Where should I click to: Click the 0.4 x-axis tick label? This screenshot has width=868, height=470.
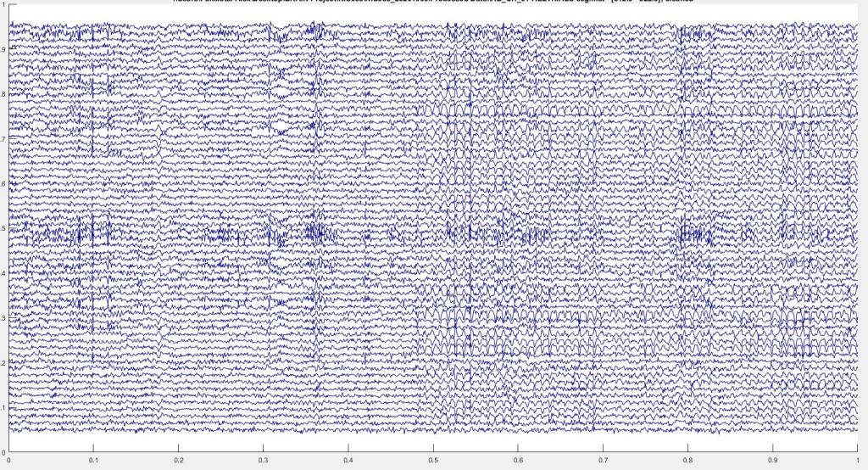point(348,462)
